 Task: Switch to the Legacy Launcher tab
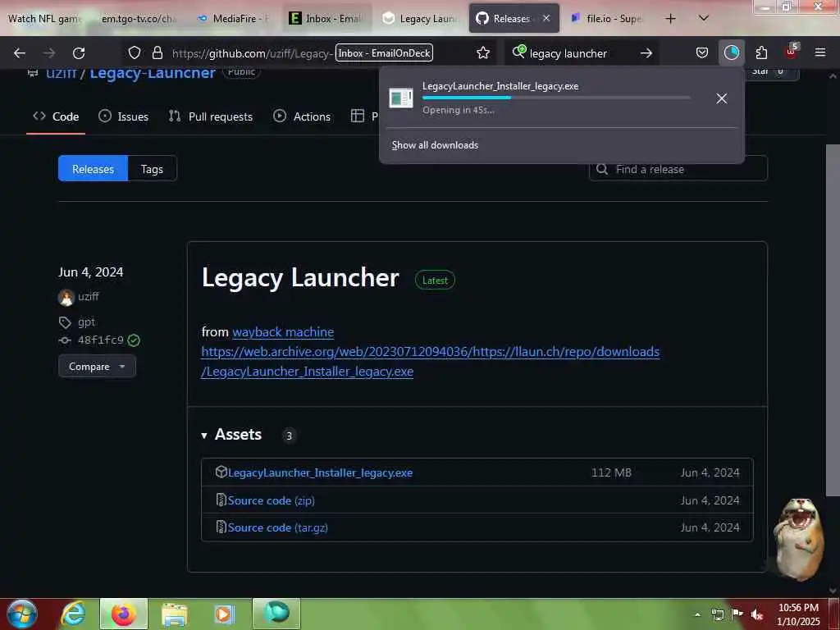click(x=421, y=19)
